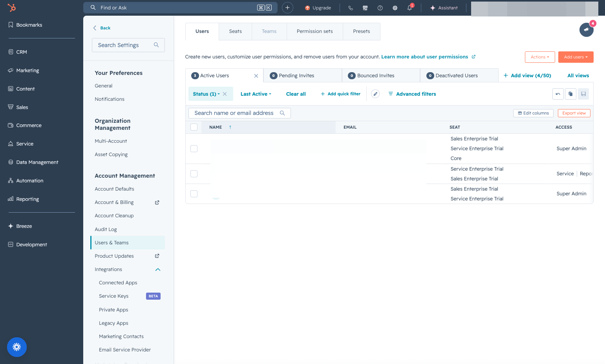Screen dimensions: 605x364
Task: Check the box for the Core seat user
Action: (194, 149)
